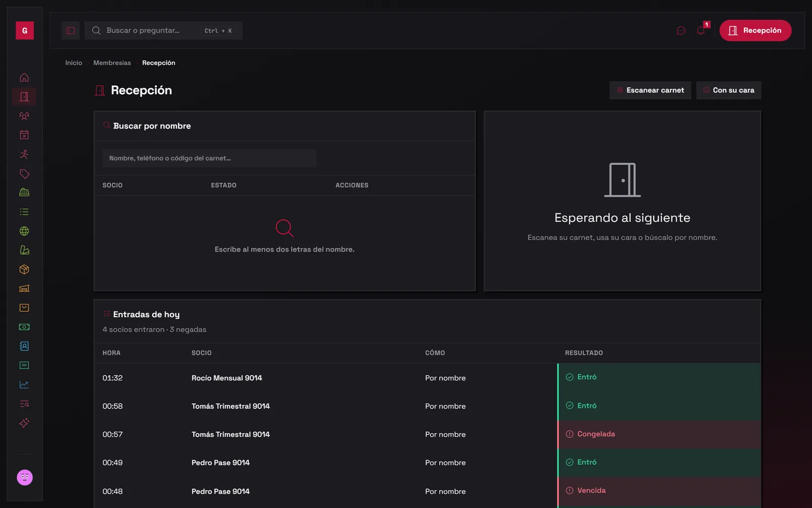Image resolution: width=812 pixels, height=508 pixels.
Task: Open the members group sidebar icon
Action: coord(24,116)
